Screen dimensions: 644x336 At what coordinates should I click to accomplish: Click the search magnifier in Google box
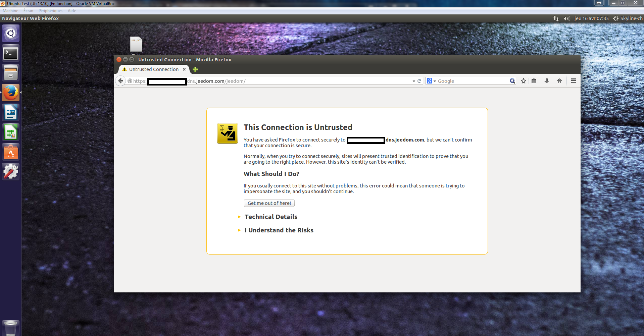[512, 81]
